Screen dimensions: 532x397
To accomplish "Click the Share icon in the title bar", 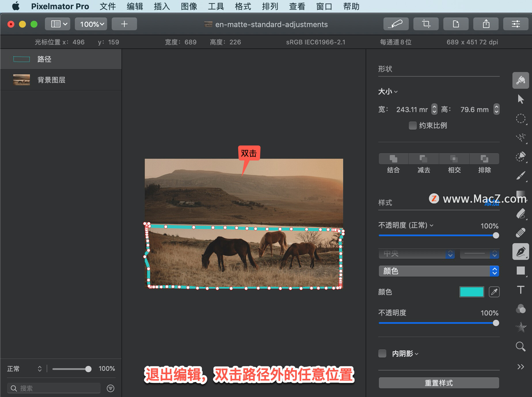I will (x=486, y=24).
